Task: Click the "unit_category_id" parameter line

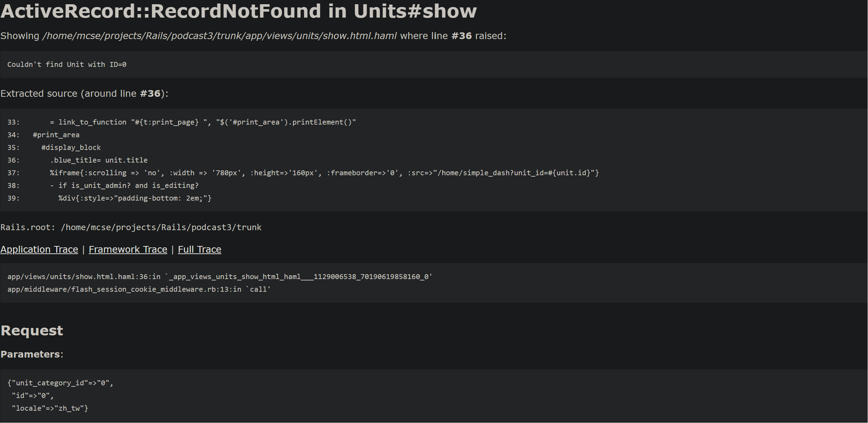Action: point(60,383)
